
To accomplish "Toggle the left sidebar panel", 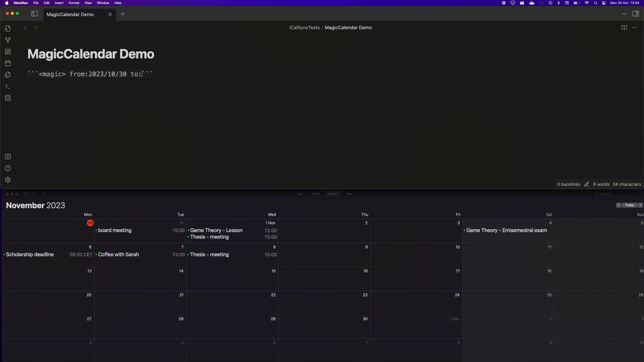I will pos(34,14).
